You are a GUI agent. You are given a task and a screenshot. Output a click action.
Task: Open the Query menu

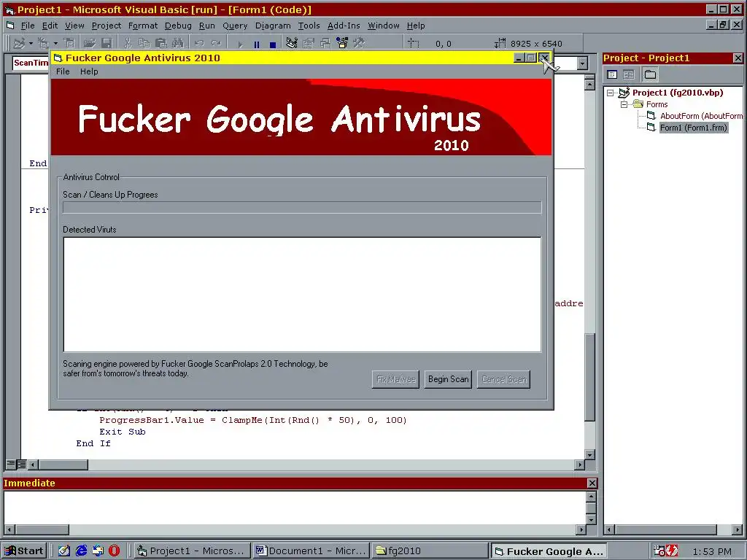235,26
